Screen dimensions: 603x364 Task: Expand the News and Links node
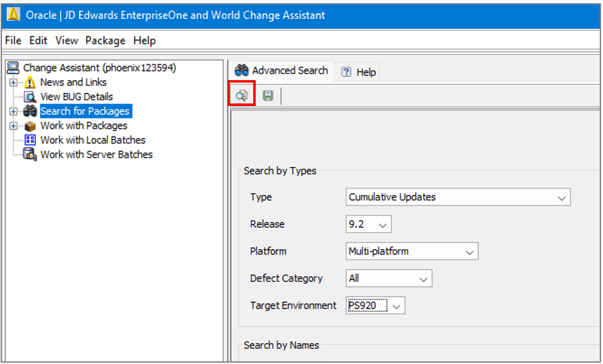pyautogui.click(x=13, y=82)
